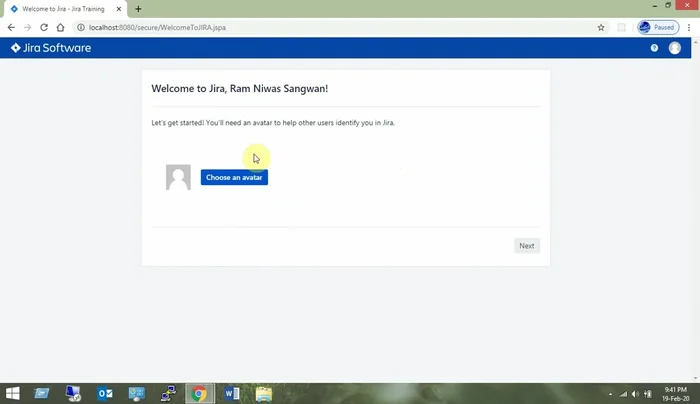The width and height of the screenshot is (700, 404).
Task: Go back using browser back arrow
Action: 11,27
